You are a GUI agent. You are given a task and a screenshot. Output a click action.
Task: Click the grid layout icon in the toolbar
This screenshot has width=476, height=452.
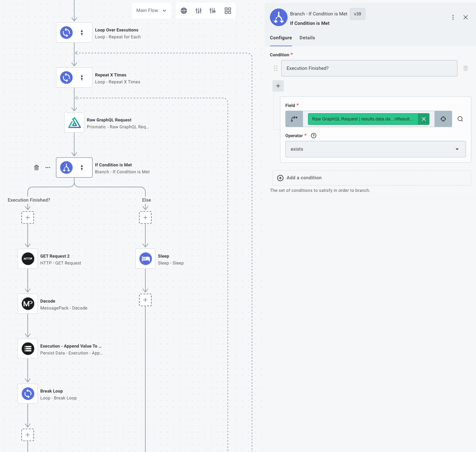228,11
